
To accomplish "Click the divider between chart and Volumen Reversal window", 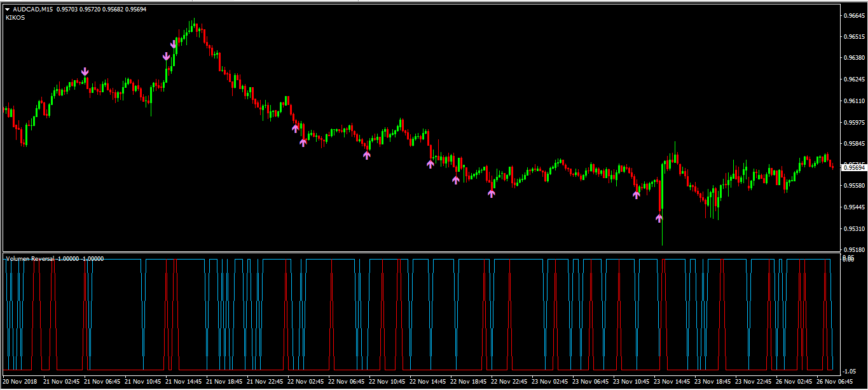I will (420, 253).
